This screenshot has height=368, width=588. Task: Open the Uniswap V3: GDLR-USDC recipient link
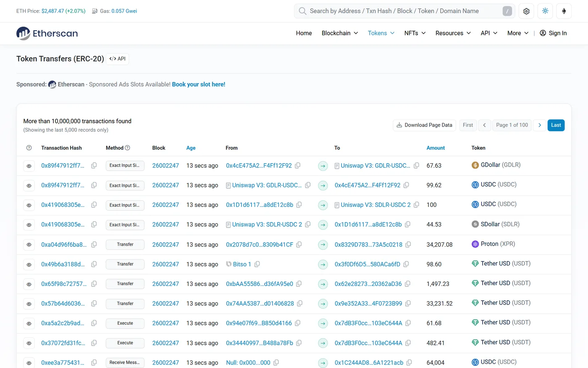[375, 166]
